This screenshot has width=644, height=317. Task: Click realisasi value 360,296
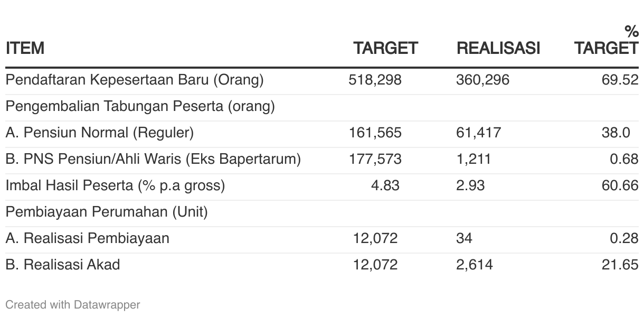[483, 80]
